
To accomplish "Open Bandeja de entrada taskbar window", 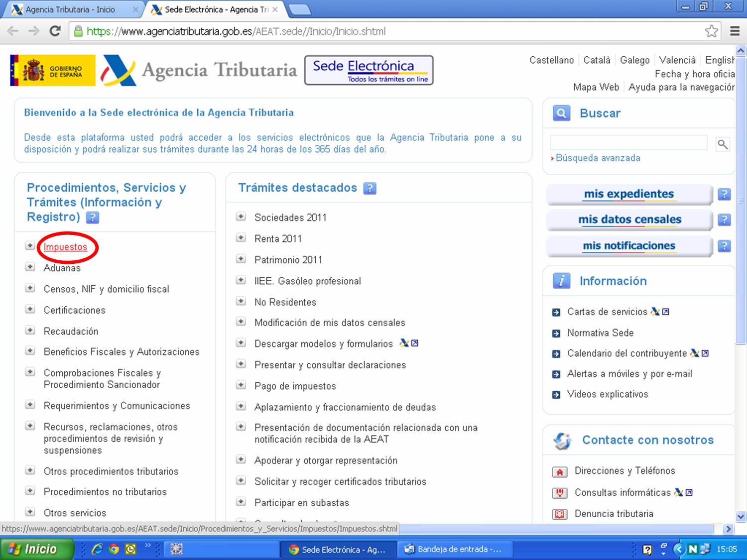I will point(455,550).
